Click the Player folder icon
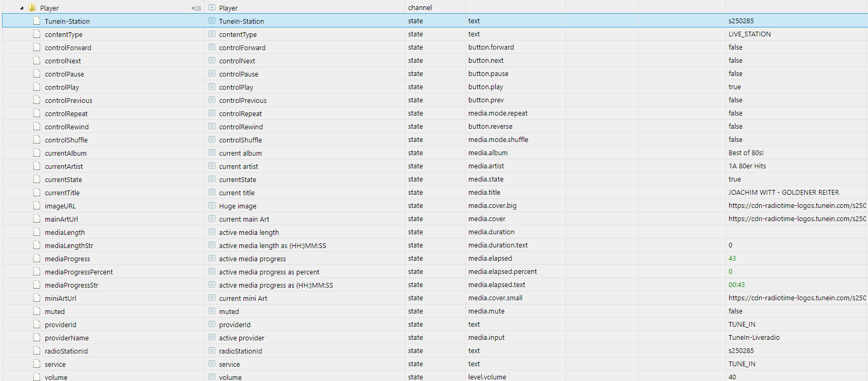 32,8
